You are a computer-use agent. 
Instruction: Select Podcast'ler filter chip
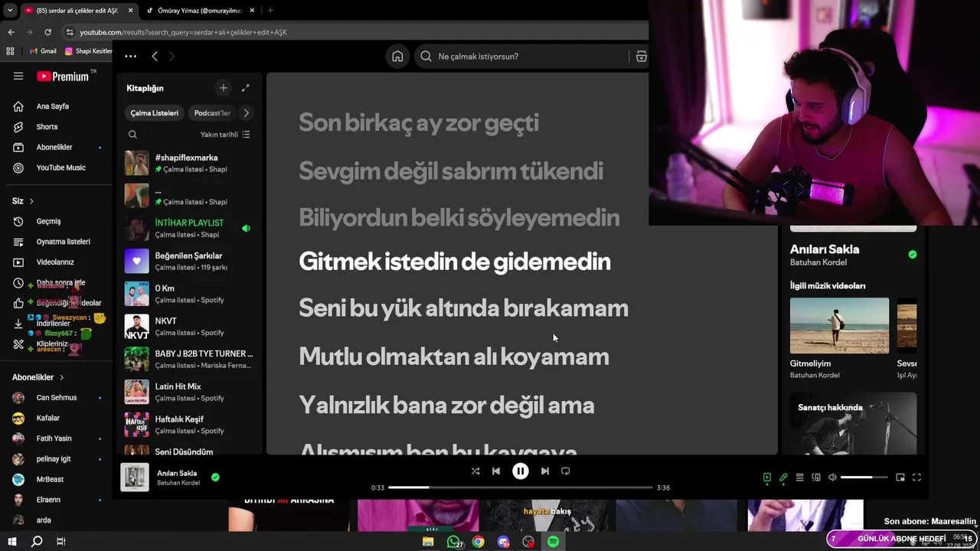212,113
